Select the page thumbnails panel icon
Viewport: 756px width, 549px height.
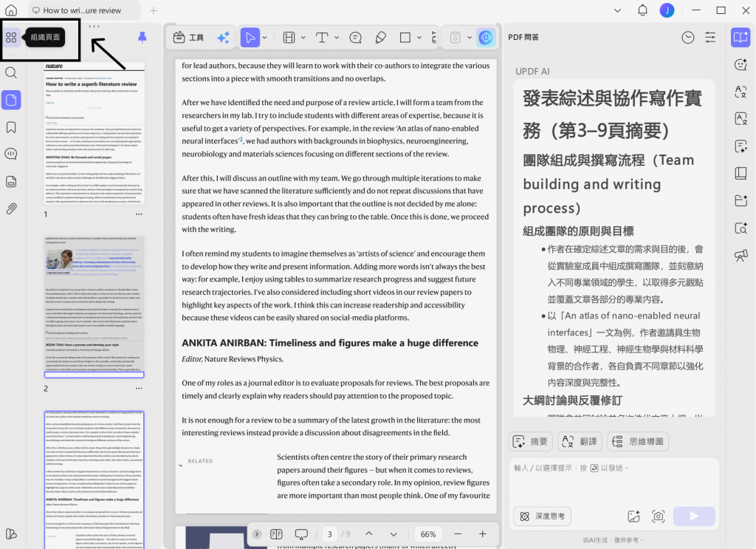[x=11, y=100]
